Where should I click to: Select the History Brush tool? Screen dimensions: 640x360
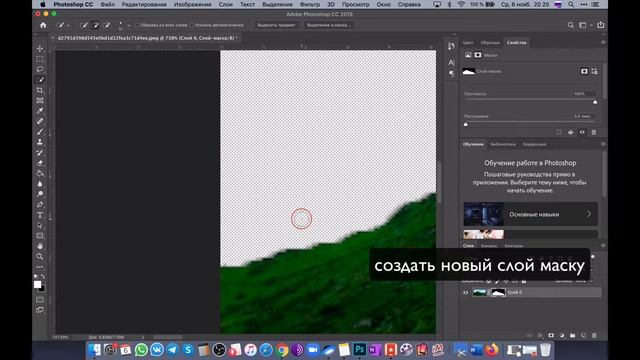pos(40,153)
